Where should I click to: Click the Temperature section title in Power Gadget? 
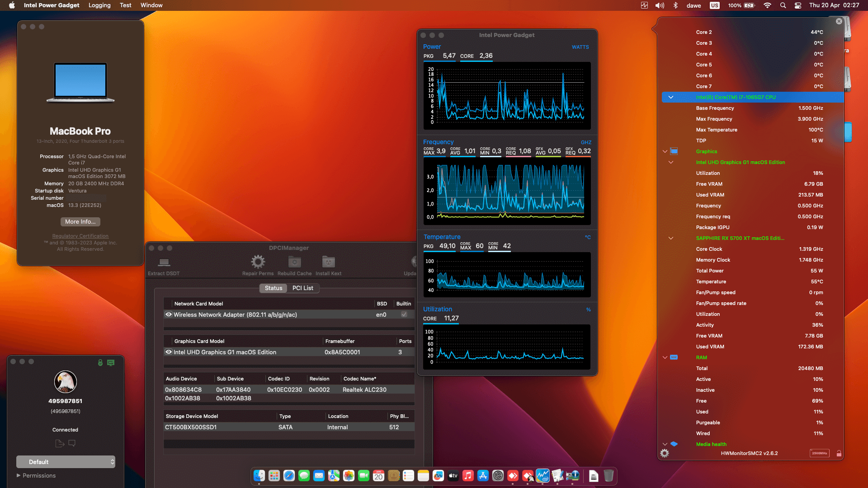coord(442,237)
